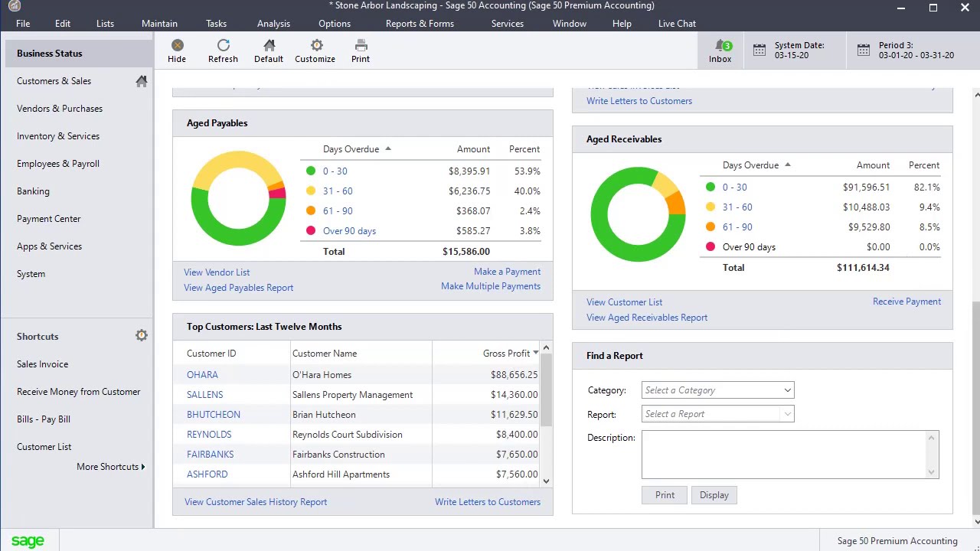The width and height of the screenshot is (980, 551).
Task: Click Receivables 31 - 60 link
Action: point(737,207)
